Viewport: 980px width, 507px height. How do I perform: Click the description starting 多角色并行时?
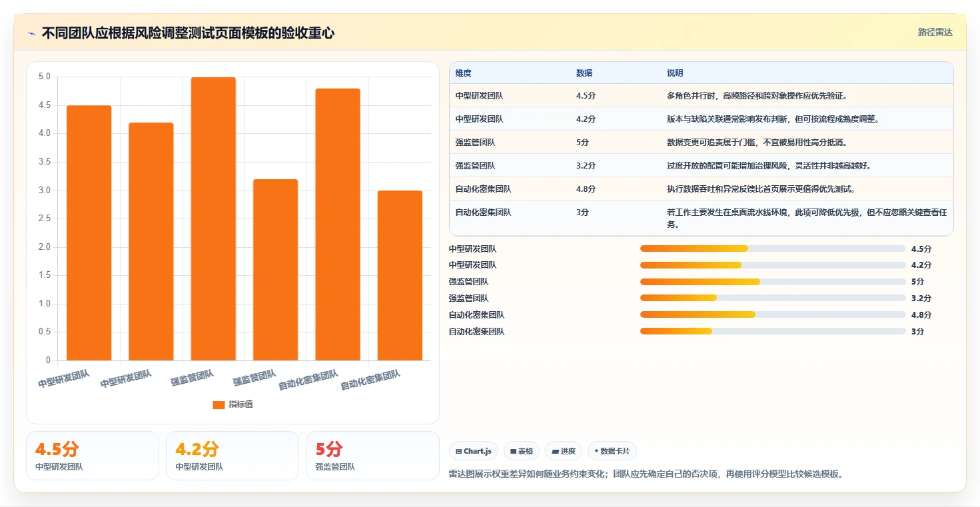pyautogui.click(x=758, y=96)
